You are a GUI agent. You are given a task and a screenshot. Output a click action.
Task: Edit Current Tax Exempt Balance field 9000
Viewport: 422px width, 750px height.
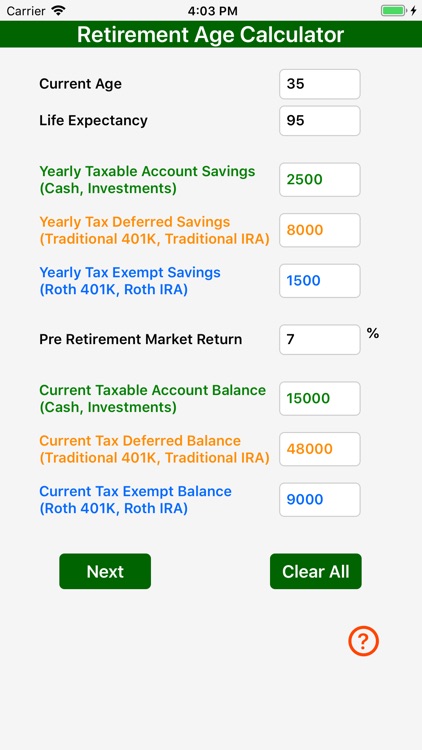(x=320, y=500)
